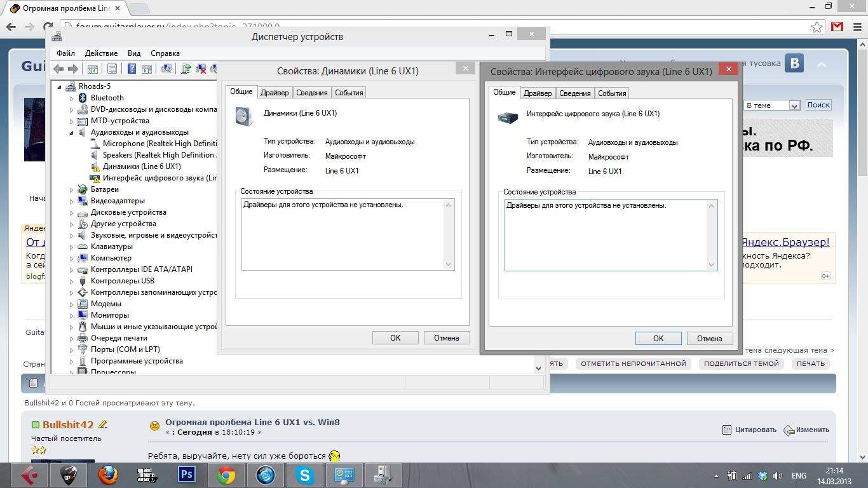Switch to Драйвер tab in Динамики properties
This screenshot has height=488, width=868.
point(275,93)
